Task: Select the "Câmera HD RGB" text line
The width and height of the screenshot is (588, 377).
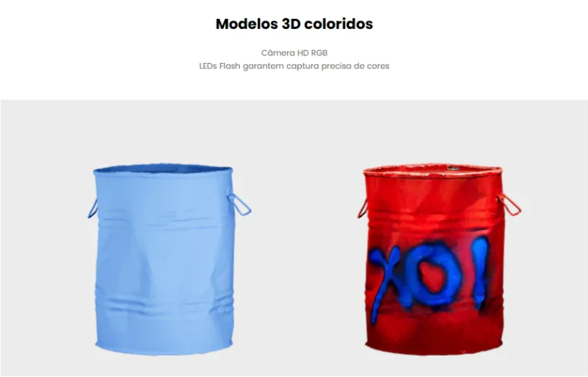Action: 294,53
